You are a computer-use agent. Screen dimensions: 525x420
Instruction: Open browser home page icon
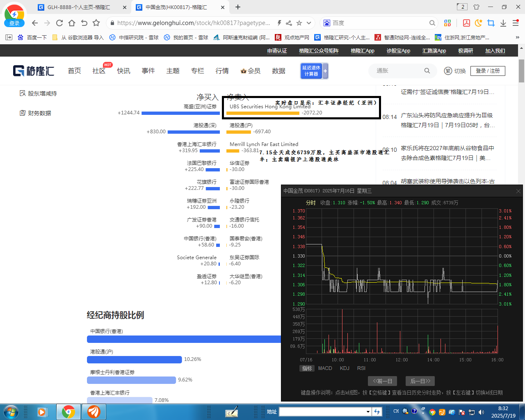[x=72, y=23]
